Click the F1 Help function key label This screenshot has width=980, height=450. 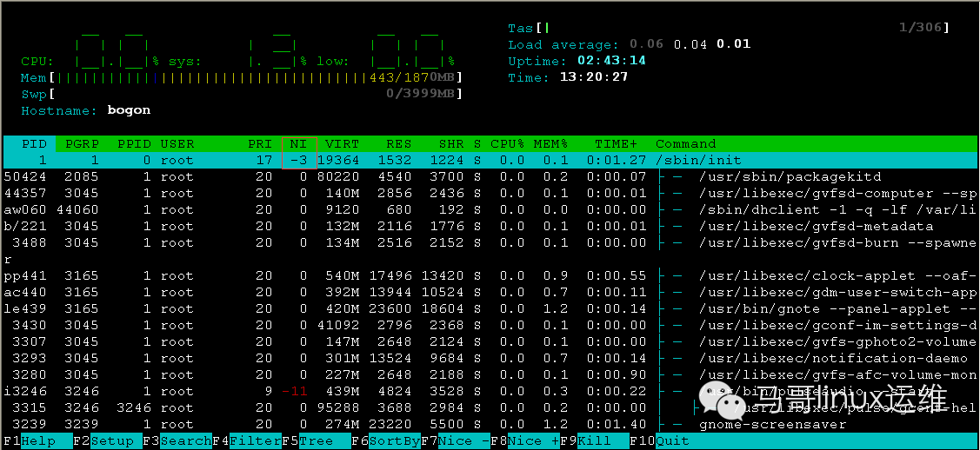click(30, 441)
